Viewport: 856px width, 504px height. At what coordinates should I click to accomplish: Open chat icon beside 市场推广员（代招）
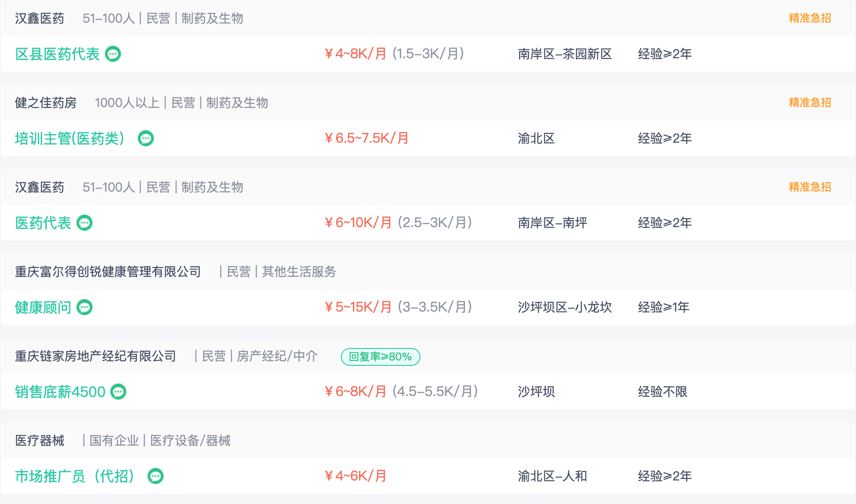click(156, 476)
